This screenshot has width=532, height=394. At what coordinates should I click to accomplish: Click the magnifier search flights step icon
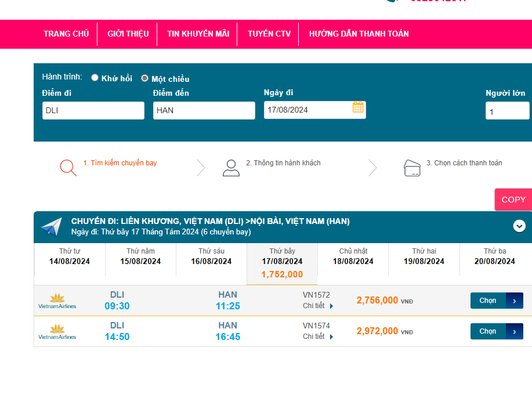[x=68, y=167]
